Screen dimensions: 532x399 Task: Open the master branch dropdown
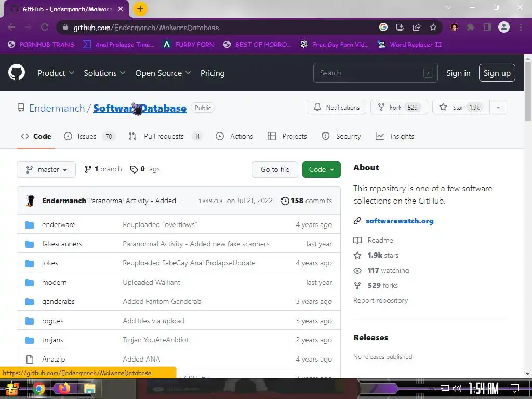click(46, 169)
